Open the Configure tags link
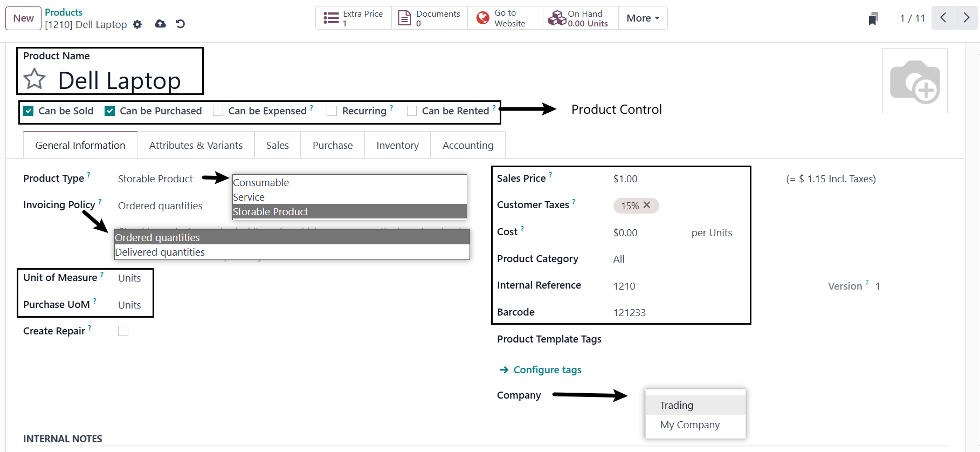This screenshot has height=452, width=980. point(547,370)
